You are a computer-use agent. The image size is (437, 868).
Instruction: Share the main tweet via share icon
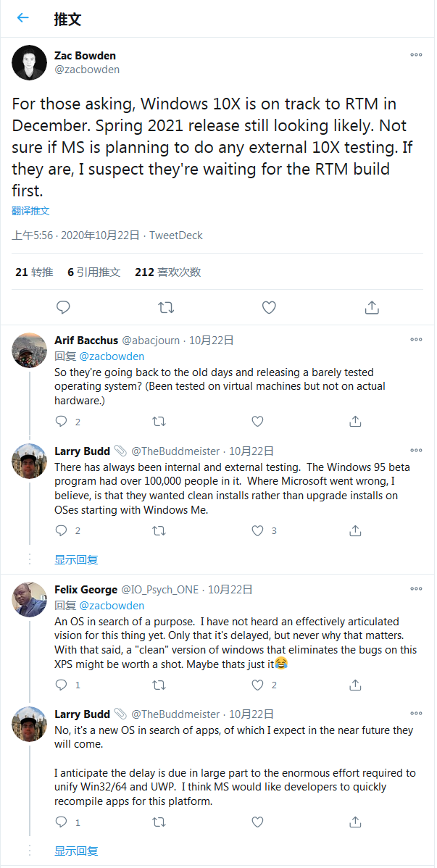click(372, 307)
